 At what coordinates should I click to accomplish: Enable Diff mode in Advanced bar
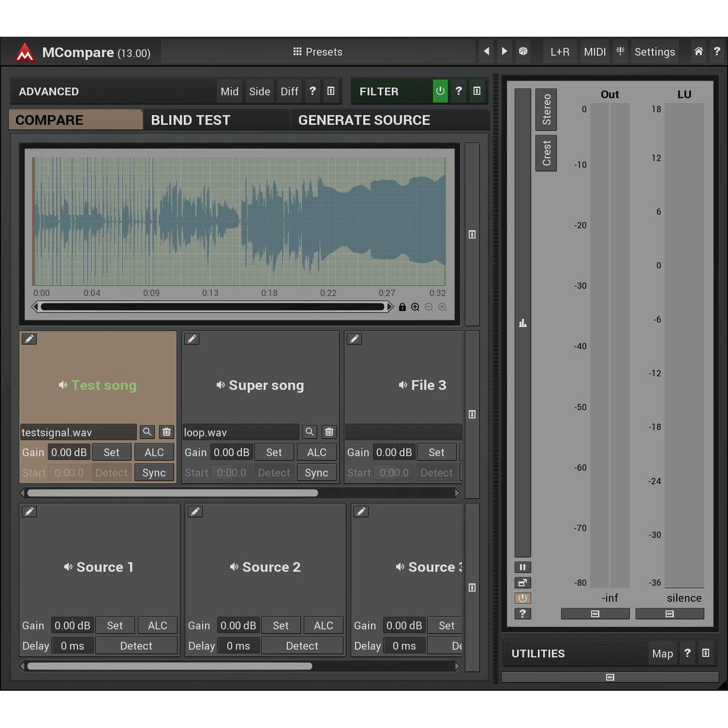pyautogui.click(x=289, y=91)
